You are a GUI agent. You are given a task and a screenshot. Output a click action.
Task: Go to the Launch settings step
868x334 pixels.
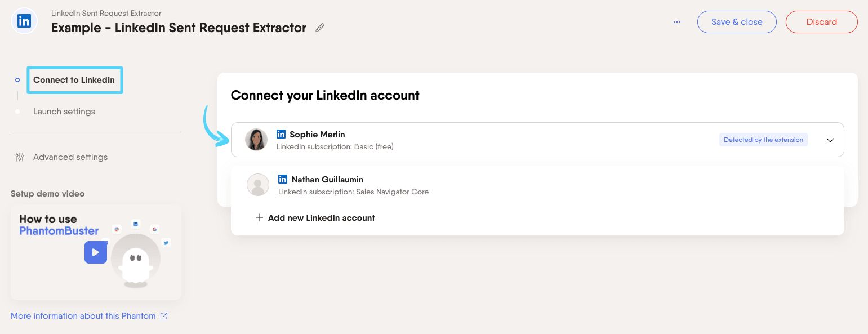tap(64, 112)
